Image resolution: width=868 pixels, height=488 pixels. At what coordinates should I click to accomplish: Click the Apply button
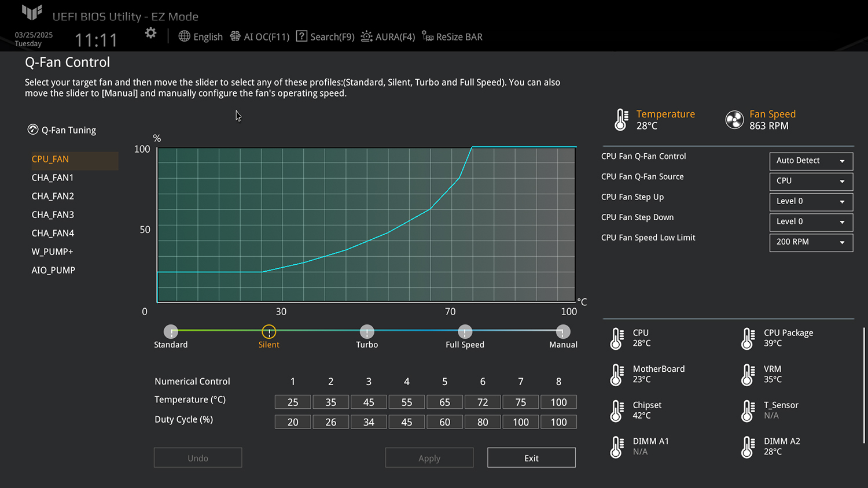coord(429,458)
